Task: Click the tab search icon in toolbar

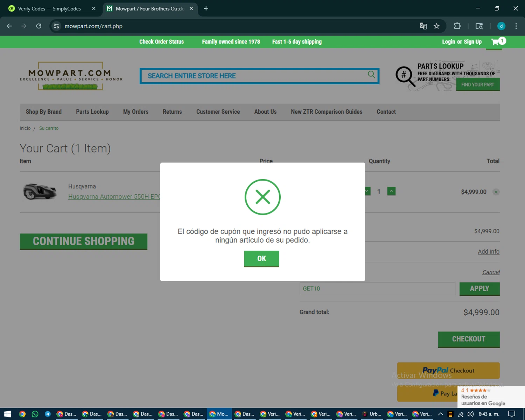Action: click(479, 26)
